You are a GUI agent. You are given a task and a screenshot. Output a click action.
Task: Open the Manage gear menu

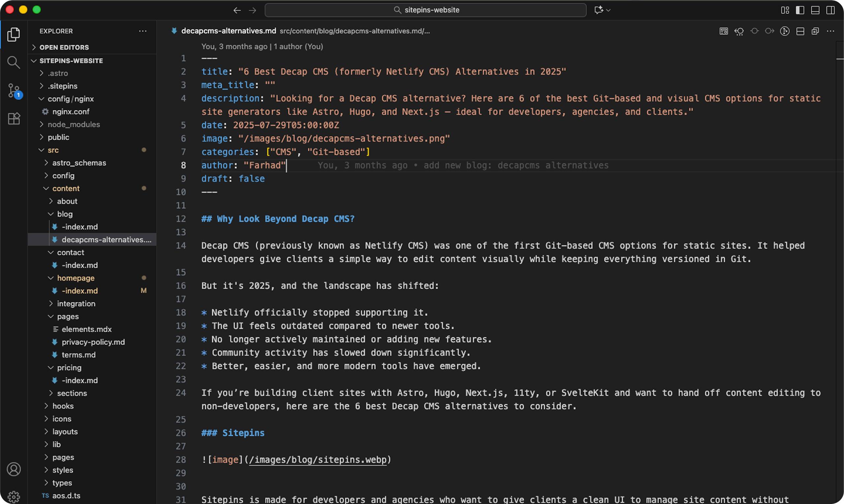point(14,497)
